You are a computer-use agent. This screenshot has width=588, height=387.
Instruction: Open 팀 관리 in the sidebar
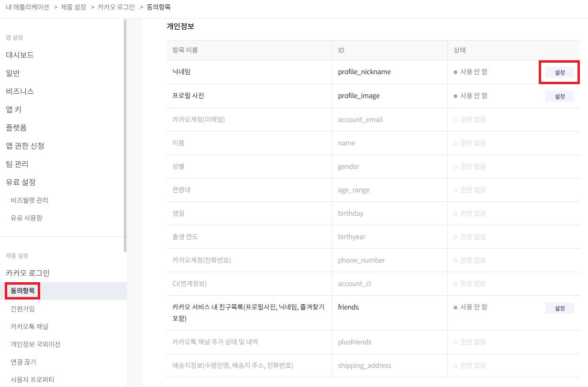coord(17,164)
